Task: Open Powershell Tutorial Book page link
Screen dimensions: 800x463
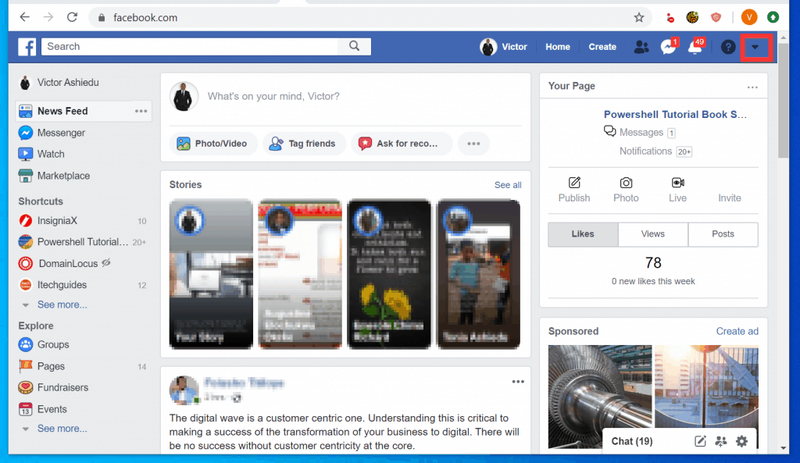Action: pyautogui.click(x=675, y=114)
